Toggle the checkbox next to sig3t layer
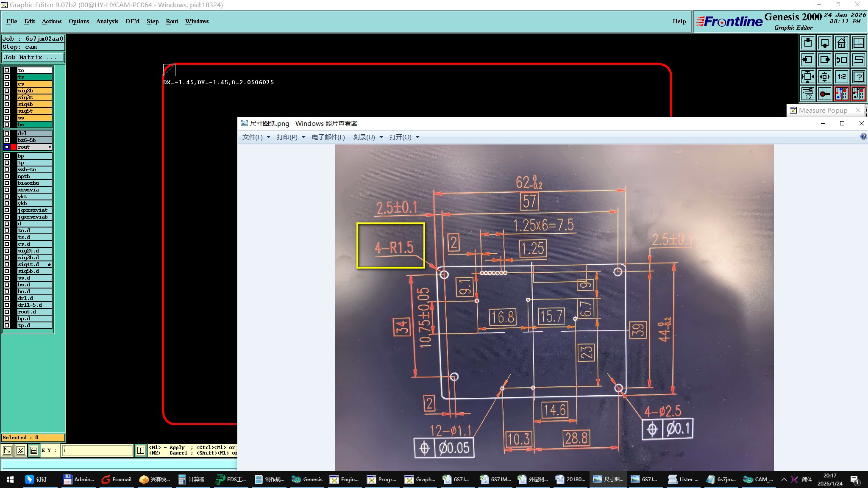This screenshot has width=868, height=488. (7, 97)
